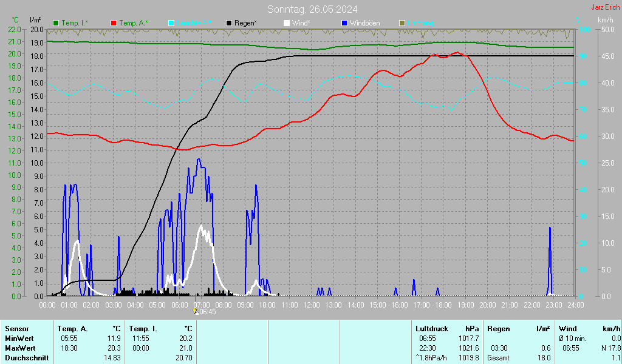Click the yellow sunrise marker at 06:45
622x364 pixels.
pos(195,311)
